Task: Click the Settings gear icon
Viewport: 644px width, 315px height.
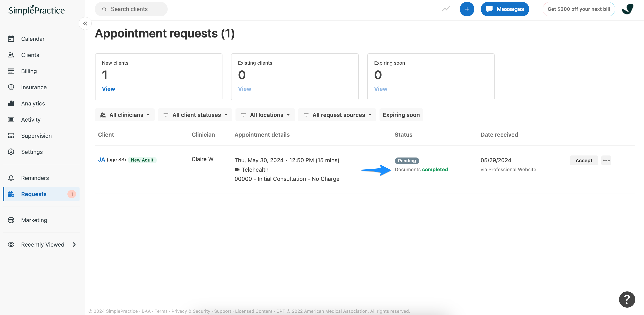Action: coord(11,152)
